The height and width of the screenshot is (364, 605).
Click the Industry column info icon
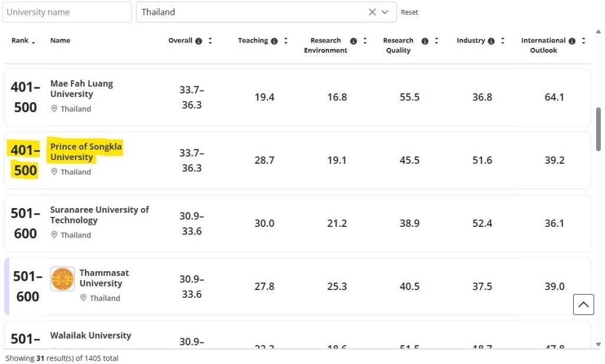click(x=492, y=41)
